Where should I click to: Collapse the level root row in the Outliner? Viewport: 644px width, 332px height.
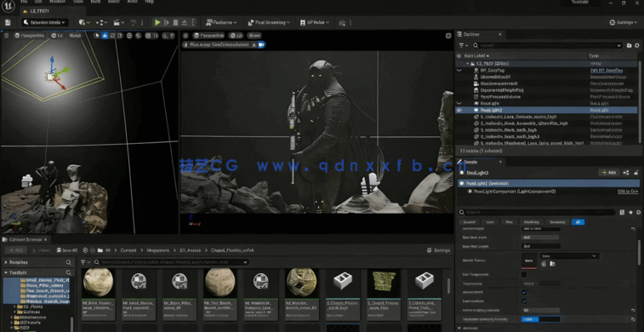(x=467, y=64)
